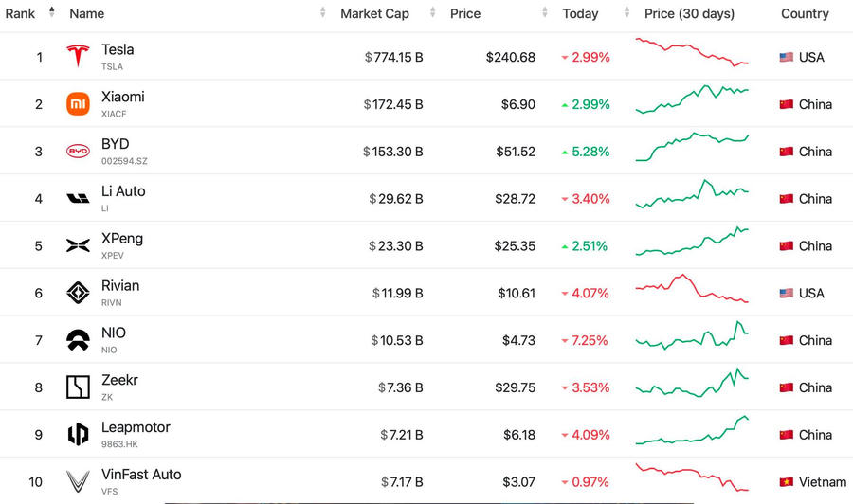Click the VinFast Auto logo icon
This screenshot has width=853, height=504.
coord(78,481)
